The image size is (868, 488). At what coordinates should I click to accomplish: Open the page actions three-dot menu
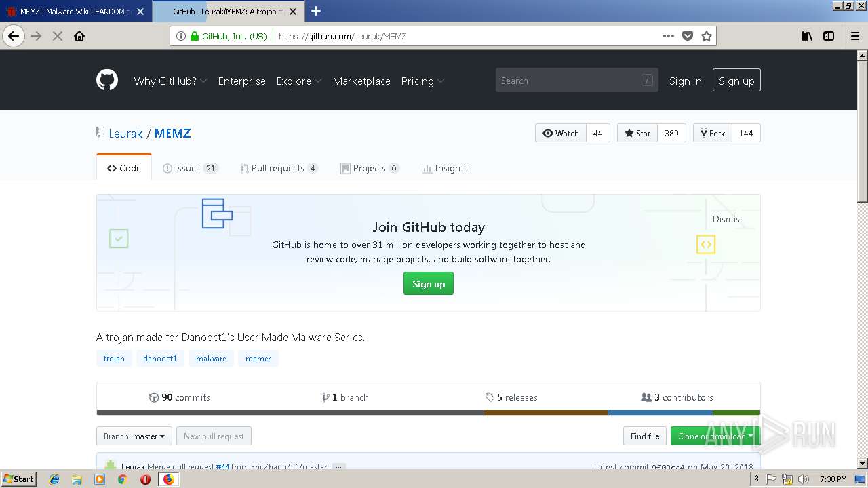(x=669, y=37)
